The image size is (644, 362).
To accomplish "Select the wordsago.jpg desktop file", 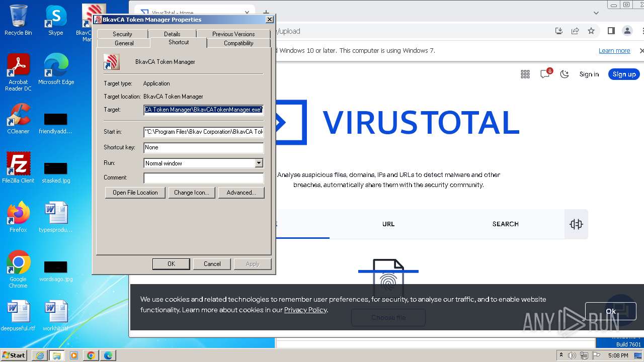I will pyautogui.click(x=56, y=271).
